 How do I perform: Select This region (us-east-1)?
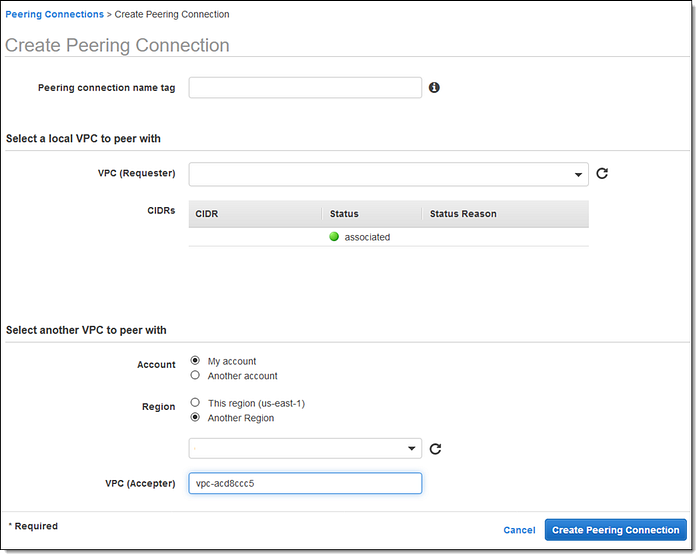coord(195,403)
